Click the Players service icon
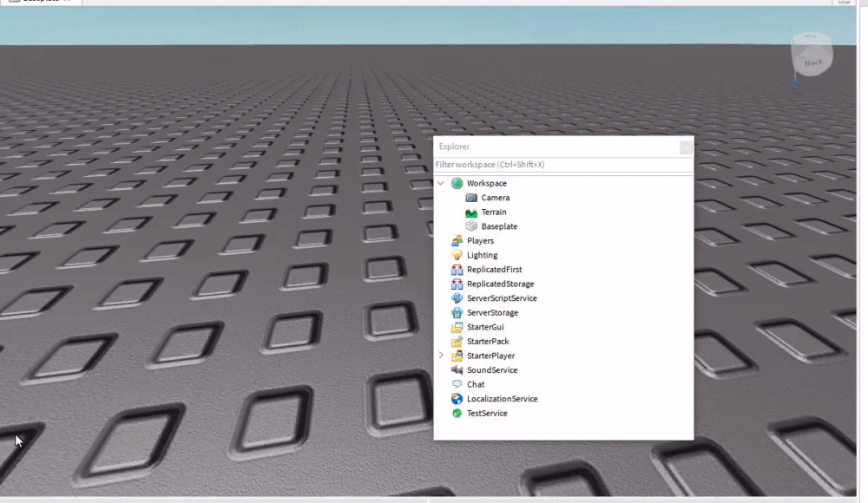The height and width of the screenshot is (503, 868). pyautogui.click(x=457, y=241)
